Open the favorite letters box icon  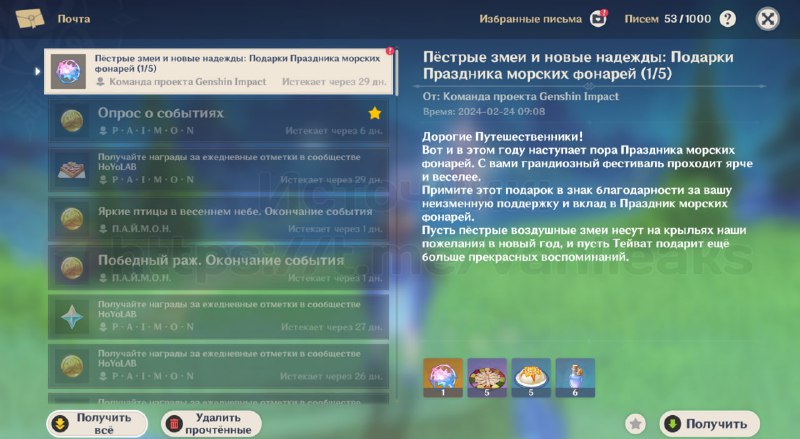click(x=598, y=19)
